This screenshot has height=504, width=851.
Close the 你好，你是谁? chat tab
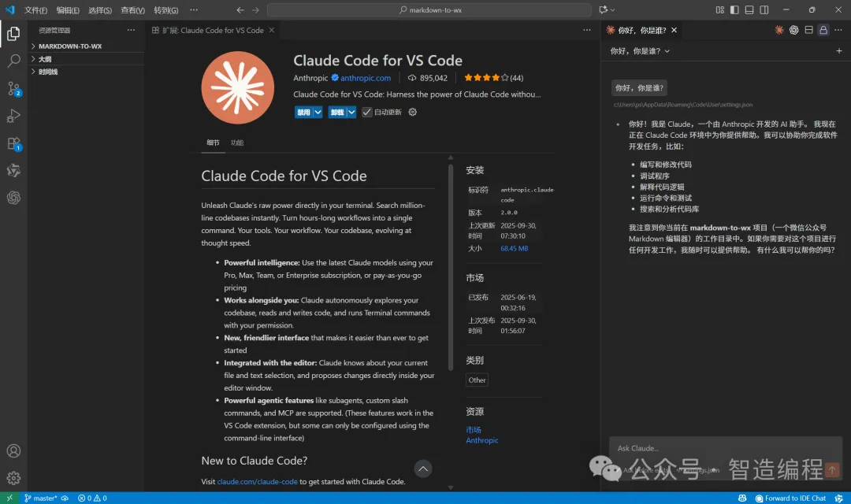click(674, 30)
